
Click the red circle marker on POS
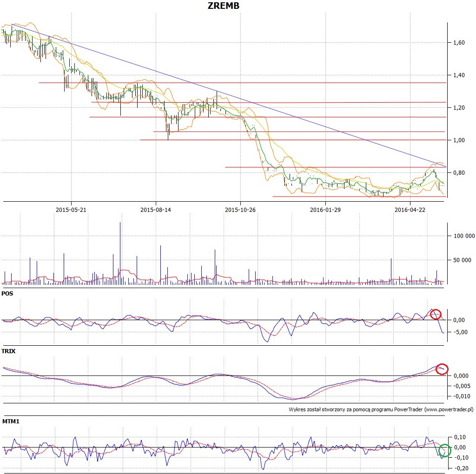(x=436, y=314)
